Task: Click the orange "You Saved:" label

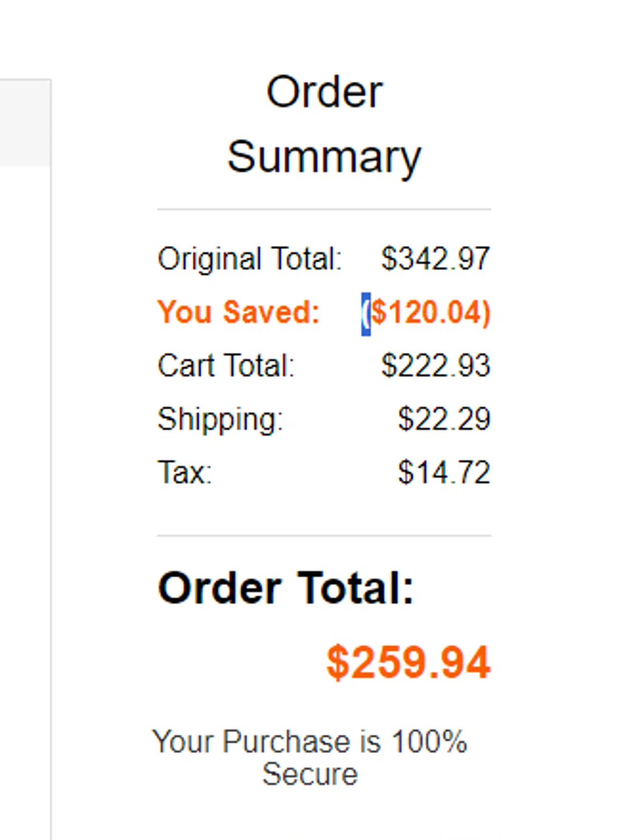Action: click(x=238, y=312)
